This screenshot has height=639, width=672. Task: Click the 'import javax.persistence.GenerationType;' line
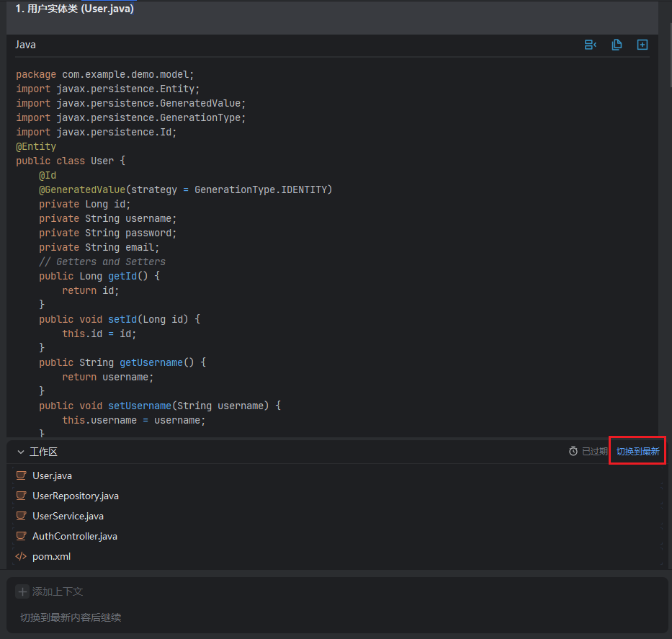click(130, 118)
